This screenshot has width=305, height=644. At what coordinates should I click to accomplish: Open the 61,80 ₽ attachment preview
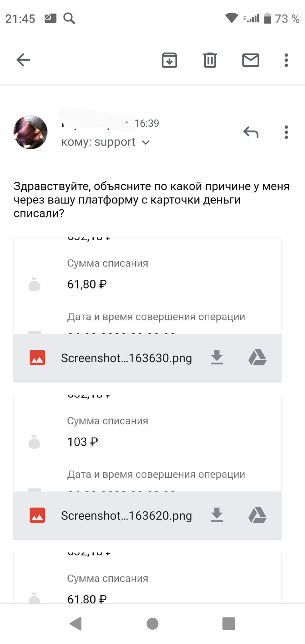(147, 286)
